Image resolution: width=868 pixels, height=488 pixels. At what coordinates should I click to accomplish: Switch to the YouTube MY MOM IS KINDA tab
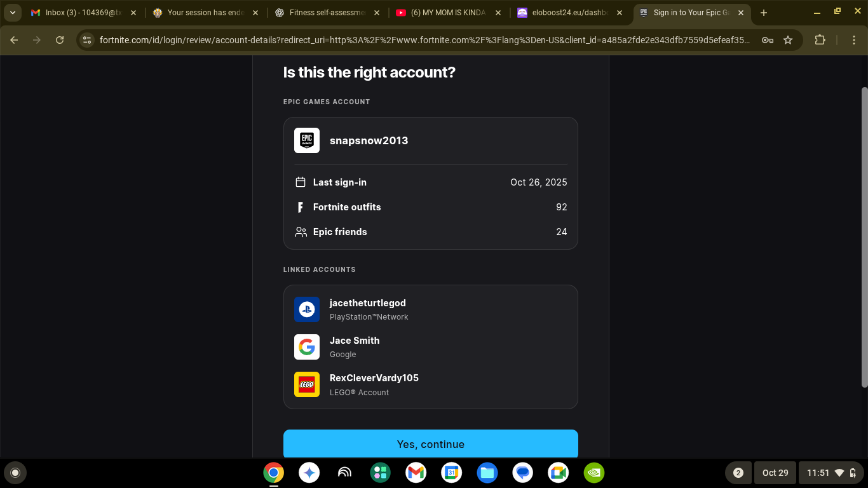tap(448, 13)
